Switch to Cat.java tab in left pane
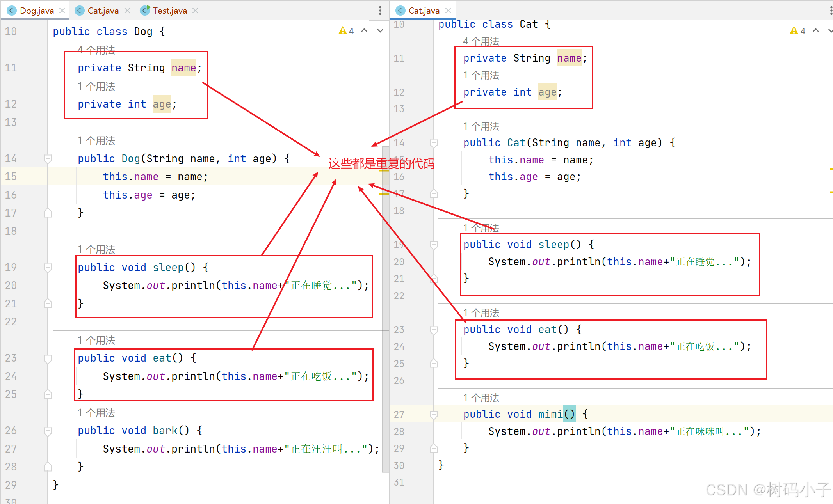This screenshot has height=504, width=833. [103, 11]
